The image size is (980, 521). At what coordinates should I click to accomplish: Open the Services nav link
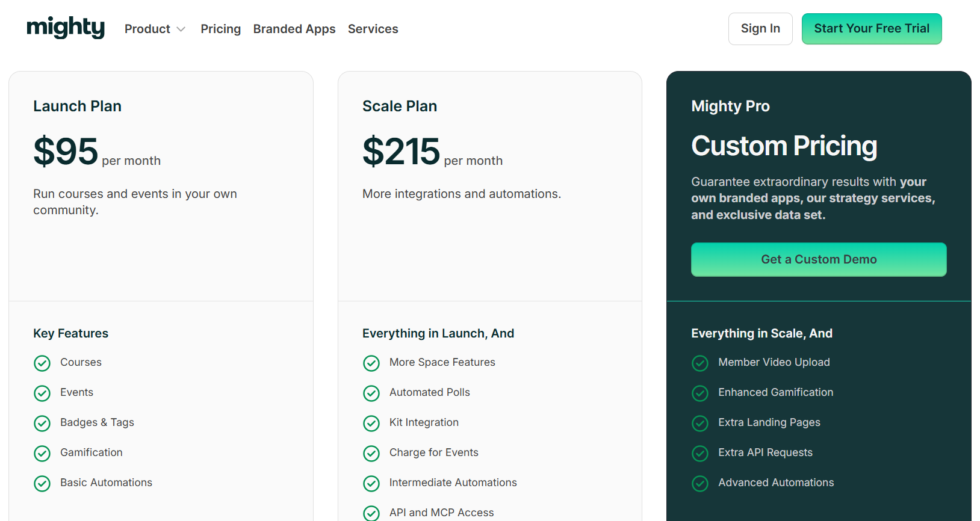coord(373,29)
